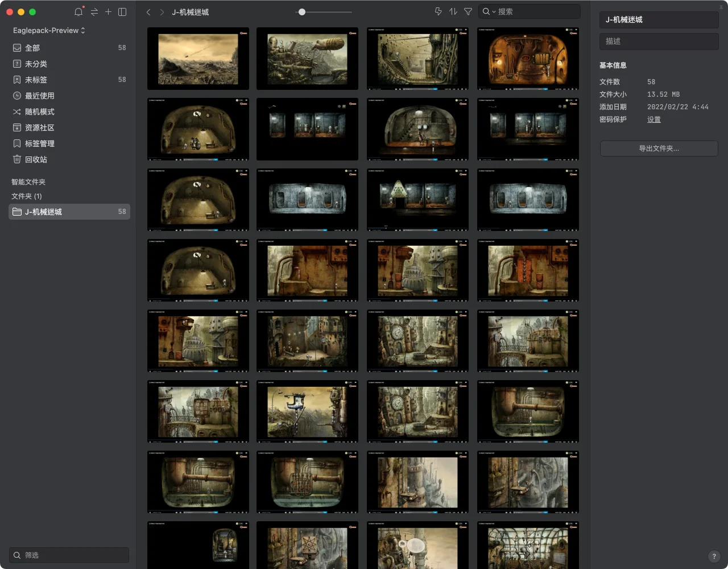Image resolution: width=728 pixels, height=569 pixels.
Task: Click the 随机模式 shuffle icon
Action: click(17, 112)
